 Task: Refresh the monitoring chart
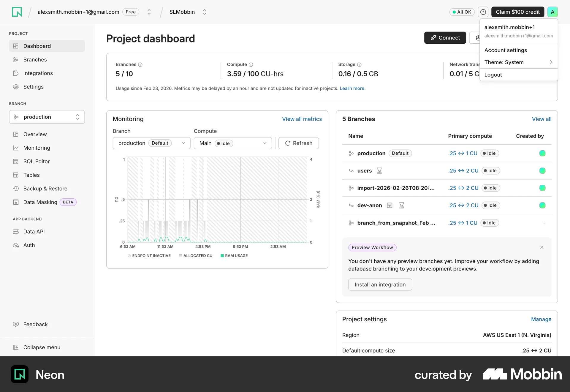299,143
